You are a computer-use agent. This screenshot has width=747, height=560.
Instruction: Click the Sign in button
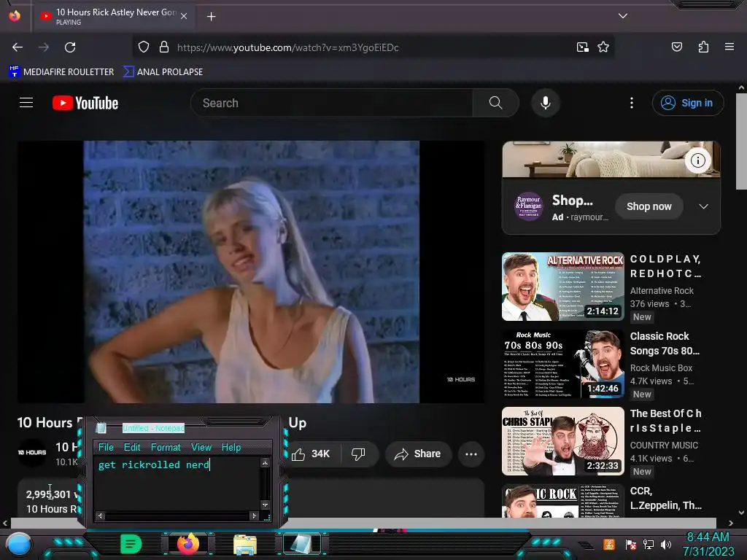pyautogui.click(x=687, y=103)
